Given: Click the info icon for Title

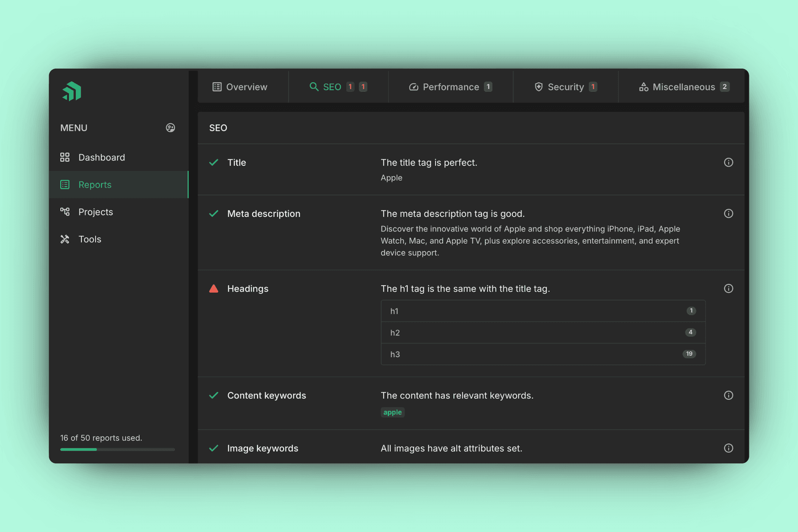Looking at the screenshot, I should pos(729,163).
